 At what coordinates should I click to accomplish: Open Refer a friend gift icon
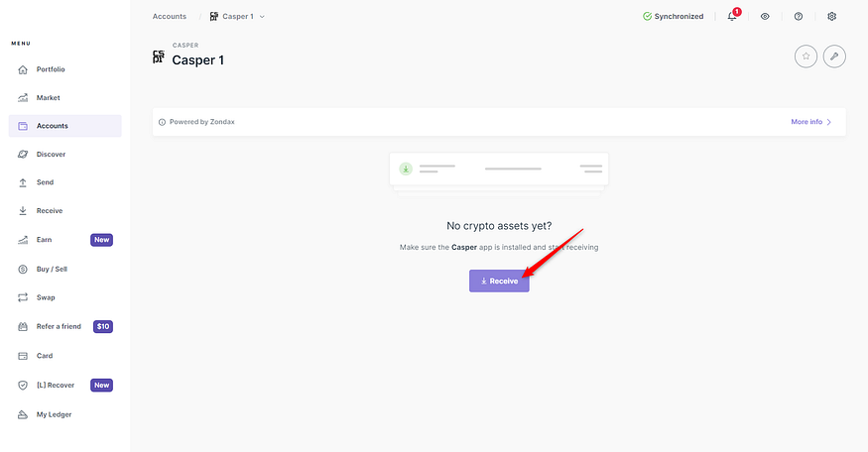(x=23, y=327)
